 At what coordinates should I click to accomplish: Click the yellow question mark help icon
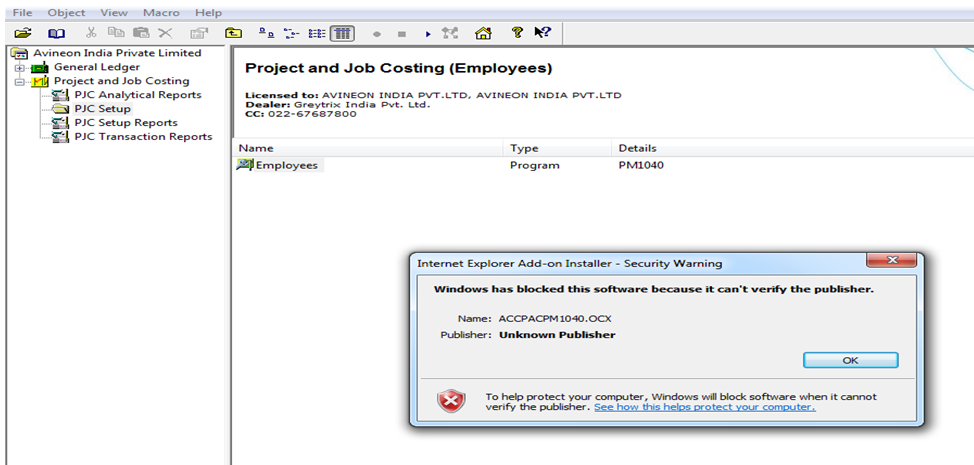coord(517,33)
